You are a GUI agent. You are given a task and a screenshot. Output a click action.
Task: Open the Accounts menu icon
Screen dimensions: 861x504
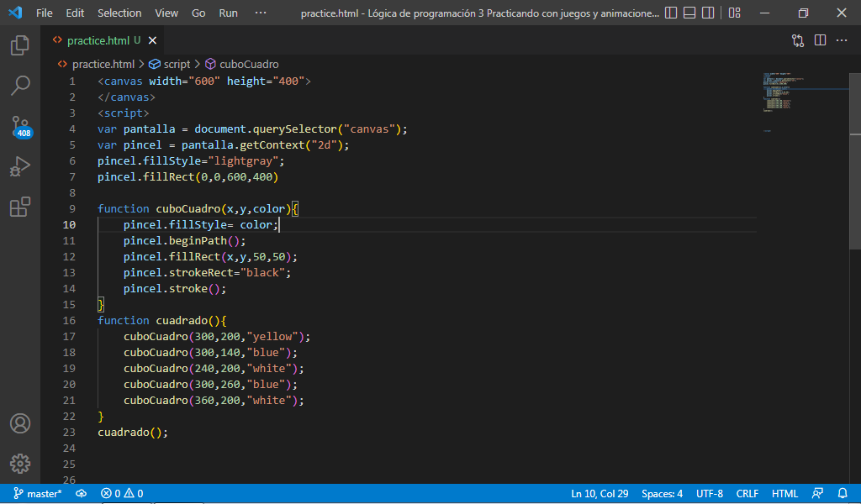coord(20,423)
